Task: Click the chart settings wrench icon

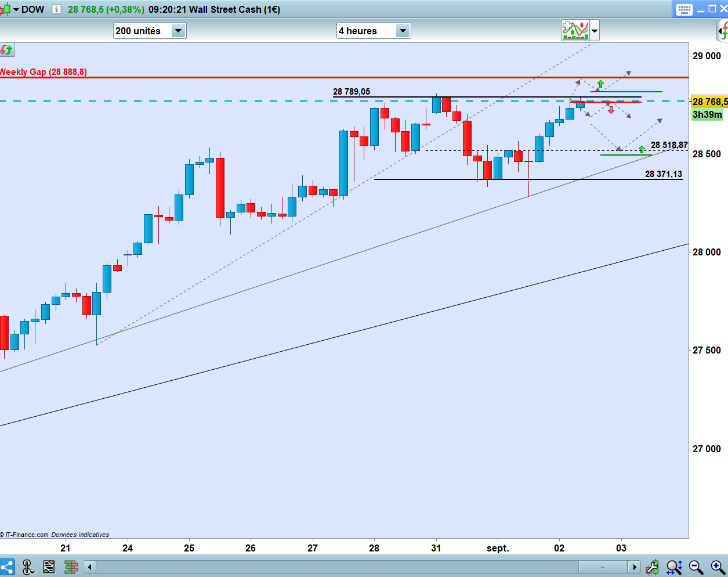Action: [x=652, y=567]
